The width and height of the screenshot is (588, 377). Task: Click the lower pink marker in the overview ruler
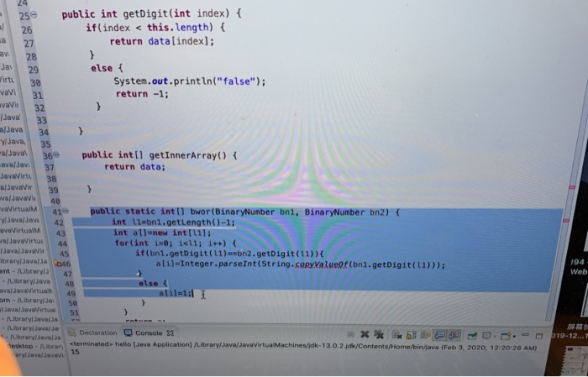(566, 221)
